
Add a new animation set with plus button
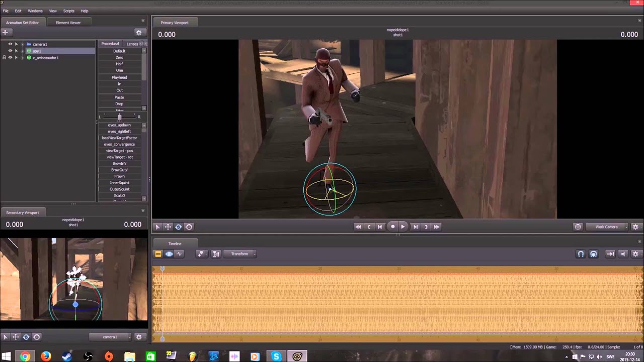(x=6, y=32)
